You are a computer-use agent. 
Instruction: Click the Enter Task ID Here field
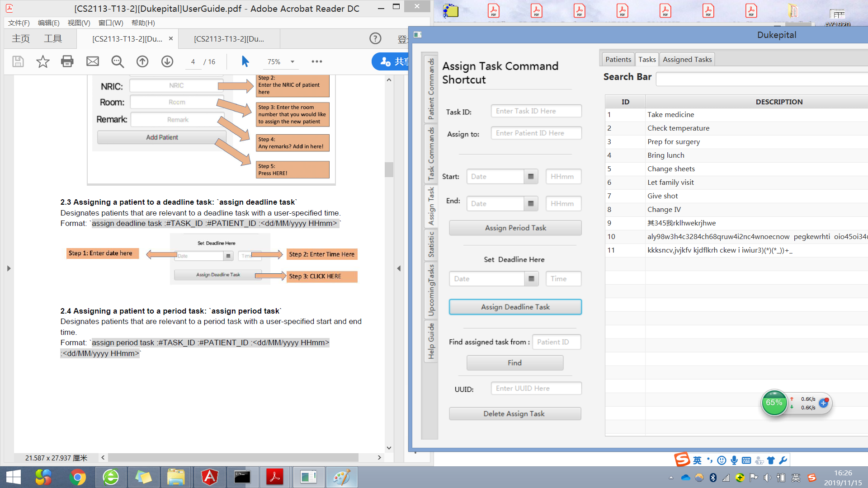pyautogui.click(x=536, y=111)
